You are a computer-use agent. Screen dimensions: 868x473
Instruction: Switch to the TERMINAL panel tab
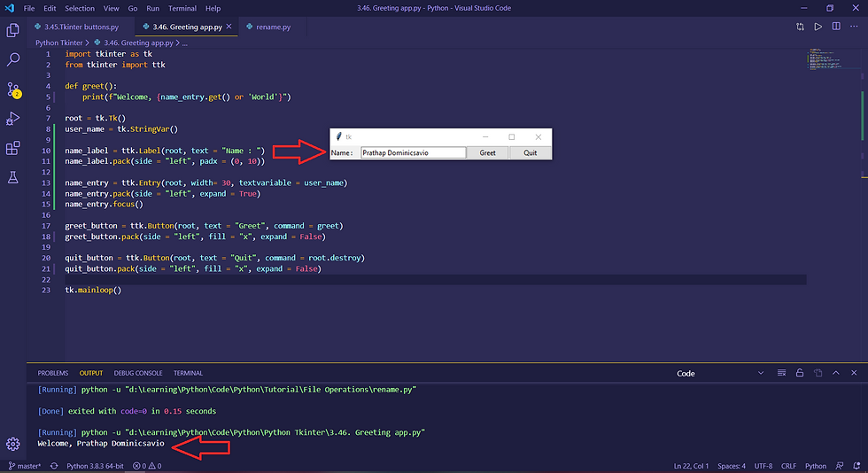(188, 373)
